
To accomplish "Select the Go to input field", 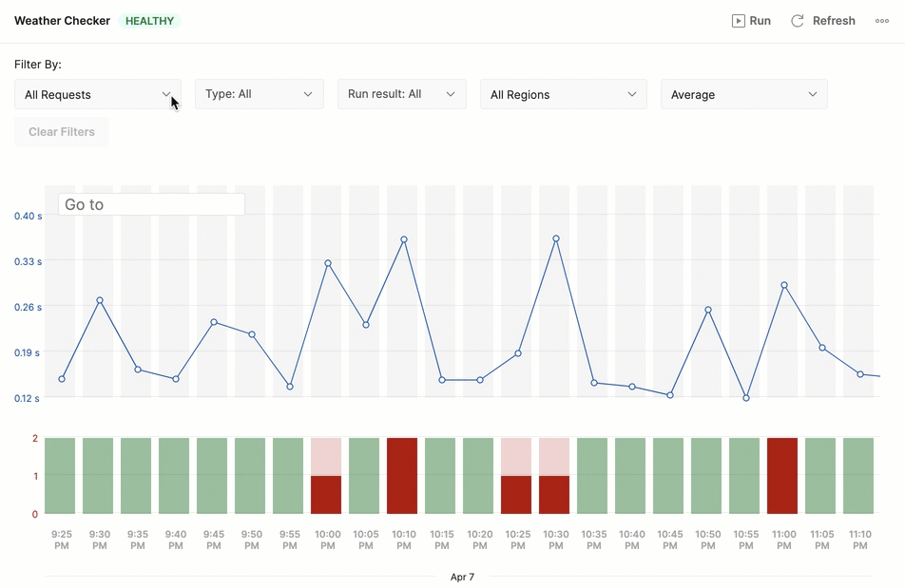I will tap(150, 203).
